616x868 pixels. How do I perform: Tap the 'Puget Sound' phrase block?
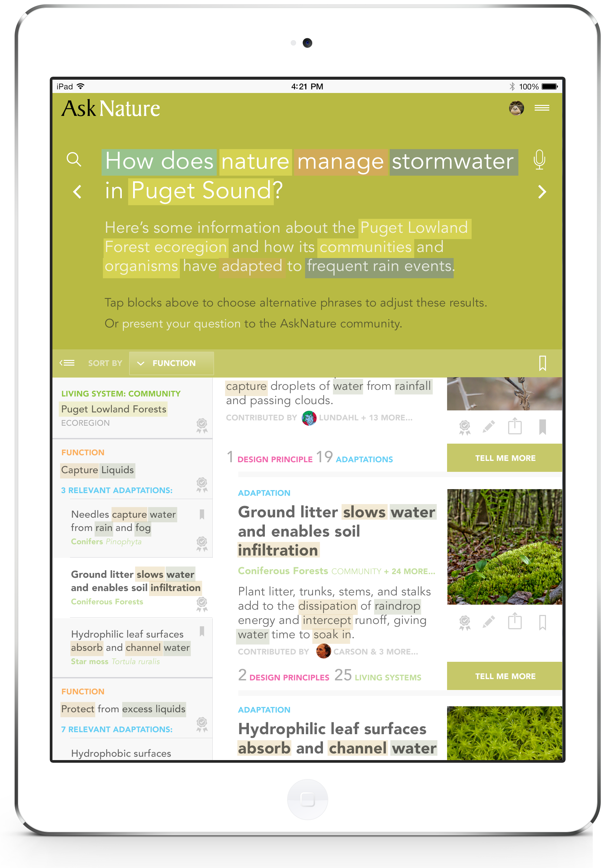tap(201, 191)
